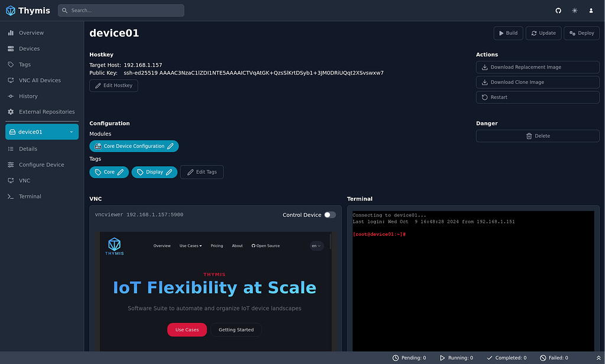Go to Devices in the sidebar
The width and height of the screenshot is (605, 364).
pyautogui.click(x=30, y=48)
